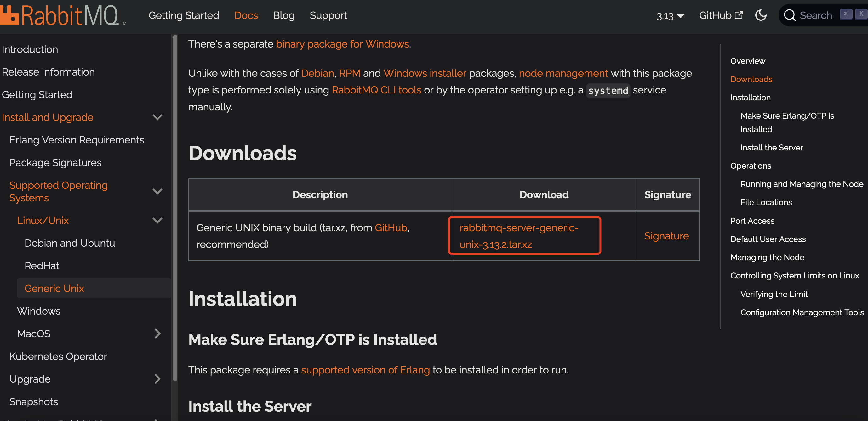Open the Docs nav item
The width and height of the screenshot is (868, 421).
tap(246, 15)
